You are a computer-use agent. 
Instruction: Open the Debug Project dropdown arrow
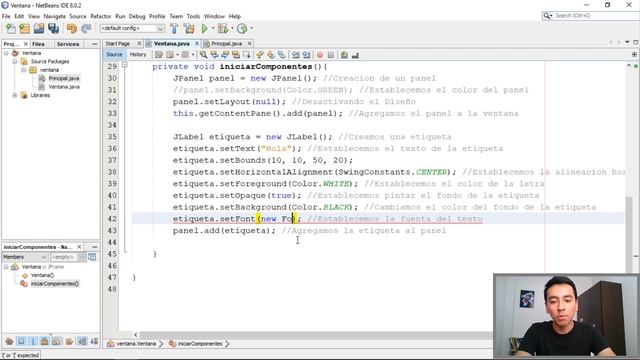(x=232, y=28)
